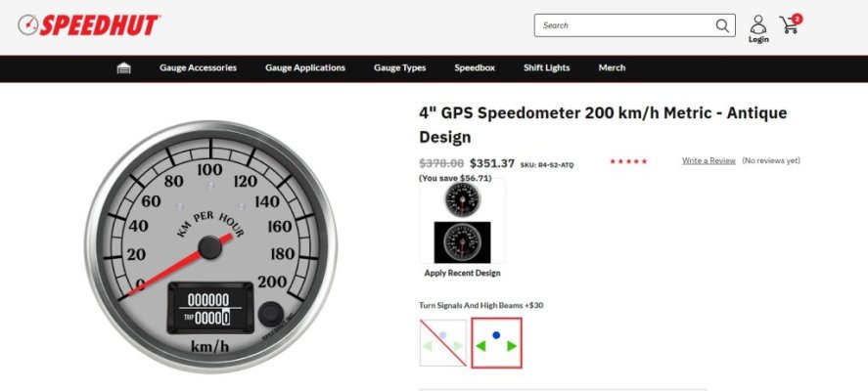Open the Gauge Accessories menu
Image resolution: width=868 pixels, height=391 pixels.
199,68
